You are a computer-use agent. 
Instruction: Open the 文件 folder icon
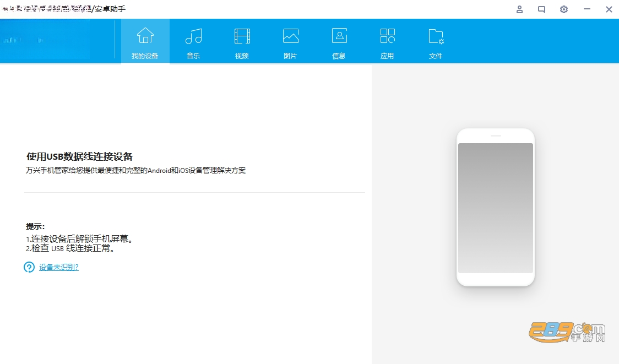(436, 36)
